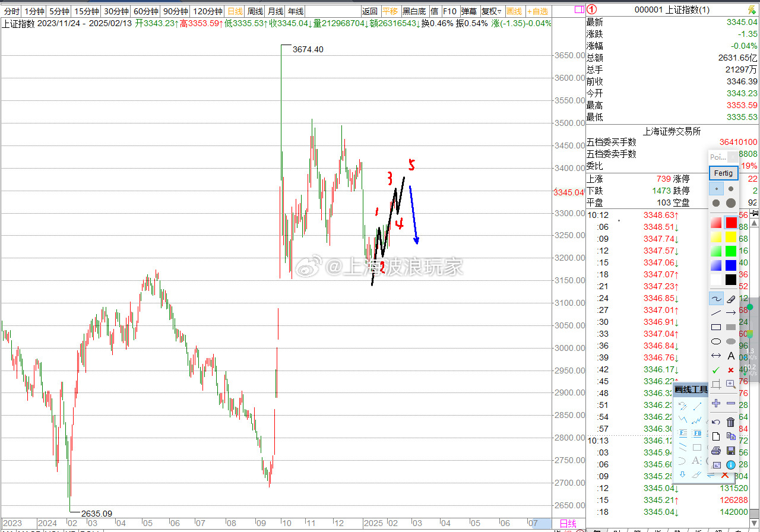
Task: Click +自选 to add to watchlist
Action: coord(538,11)
